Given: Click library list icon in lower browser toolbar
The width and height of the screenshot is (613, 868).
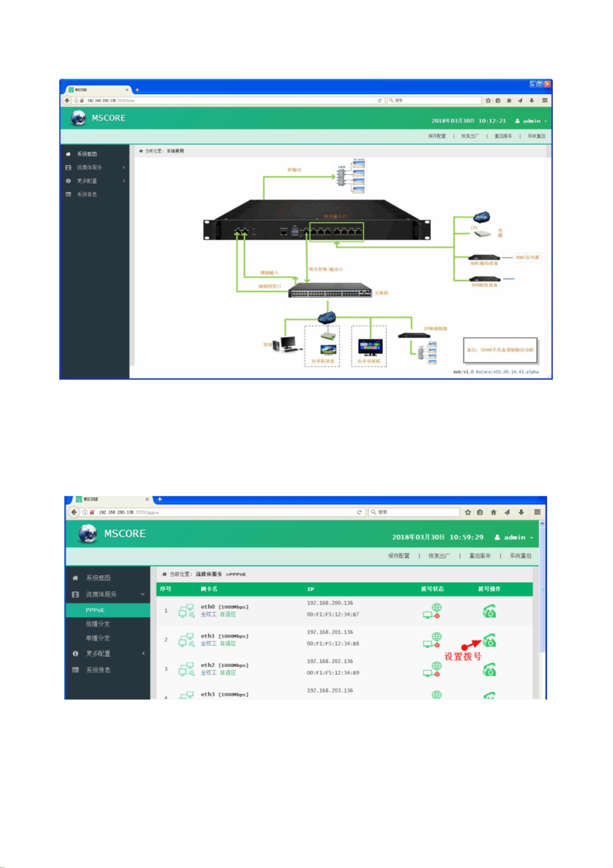Looking at the screenshot, I should point(480,512).
